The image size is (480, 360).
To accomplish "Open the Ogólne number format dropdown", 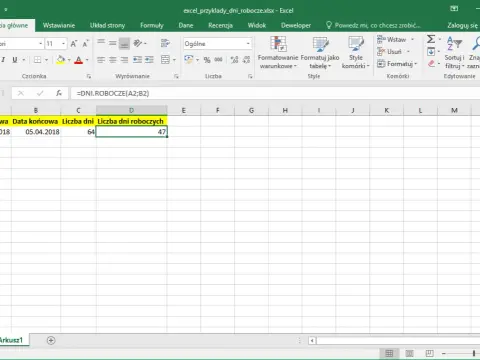I will (x=248, y=44).
